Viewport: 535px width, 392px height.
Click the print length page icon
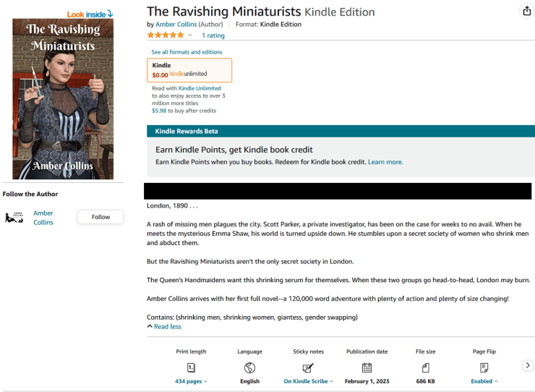(x=191, y=367)
